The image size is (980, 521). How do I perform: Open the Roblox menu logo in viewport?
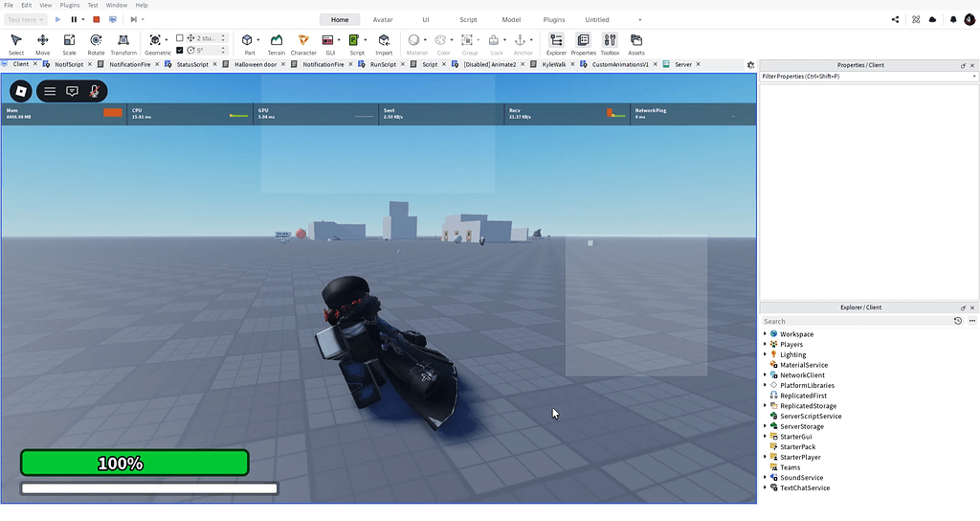click(21, 91)
